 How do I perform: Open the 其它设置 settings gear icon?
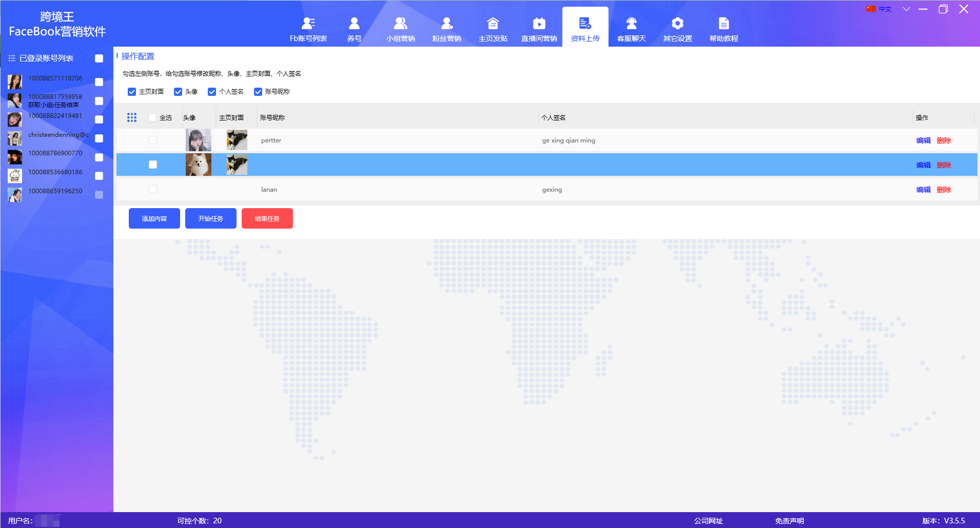677,24
